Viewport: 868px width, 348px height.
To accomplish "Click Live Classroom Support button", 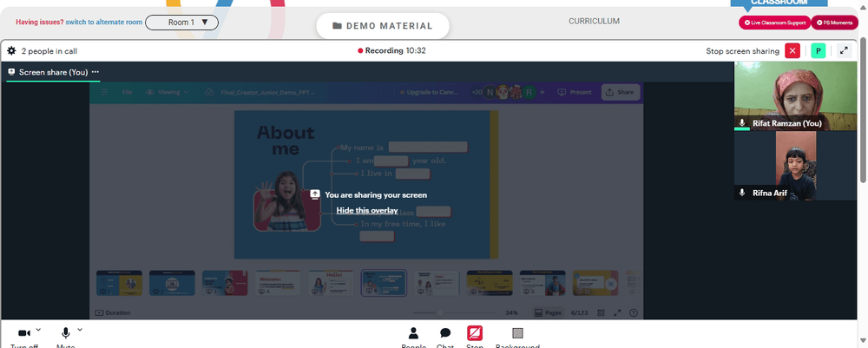I will point(774,23).
